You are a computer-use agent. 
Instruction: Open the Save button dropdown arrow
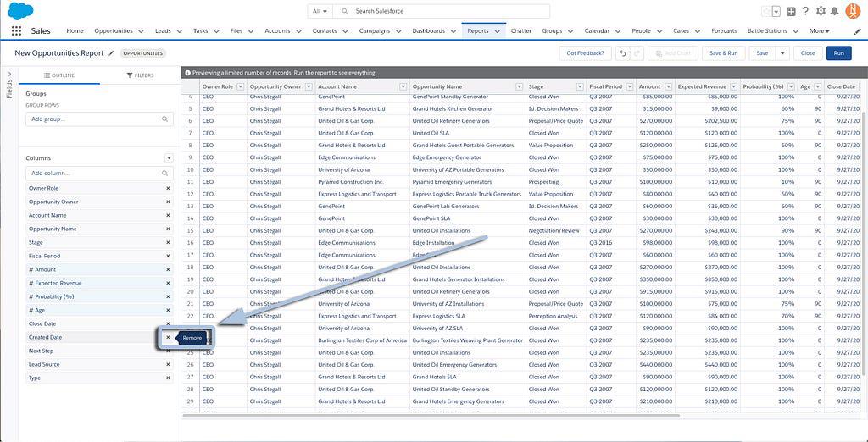(x=782, y=53)
